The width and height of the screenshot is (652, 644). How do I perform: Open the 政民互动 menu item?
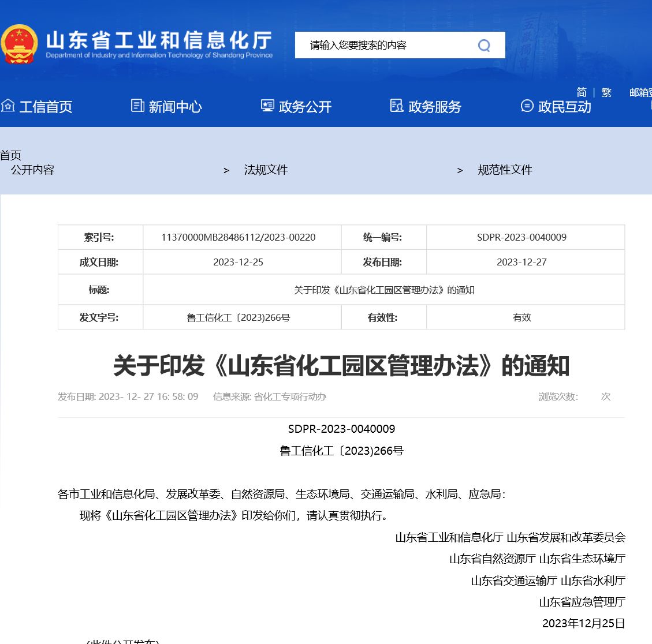(565, 107)
